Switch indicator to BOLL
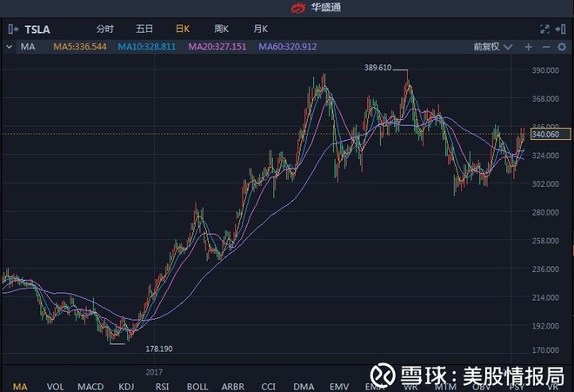 (197, 385)
